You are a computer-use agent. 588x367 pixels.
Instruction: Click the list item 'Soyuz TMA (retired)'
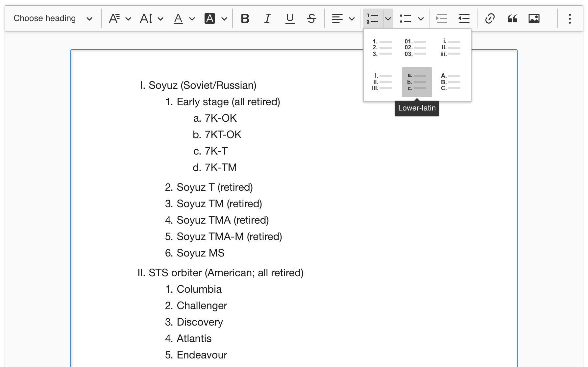click(223, 220)
